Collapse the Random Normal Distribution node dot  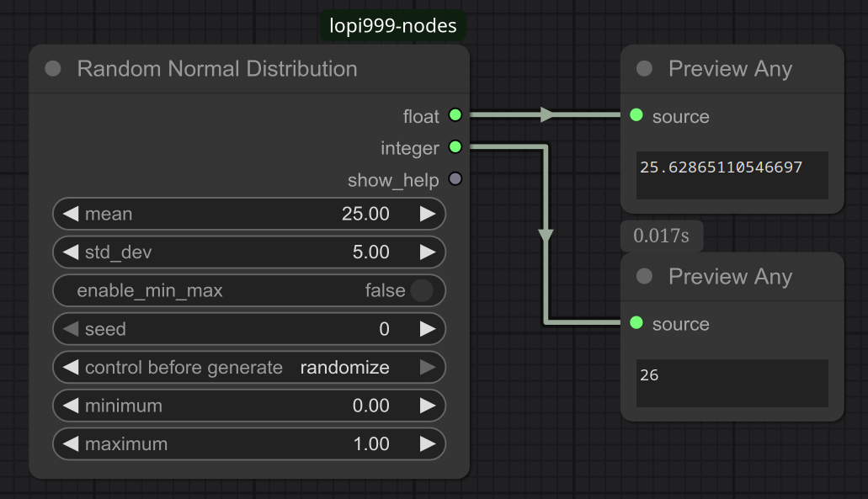point(52,69)
